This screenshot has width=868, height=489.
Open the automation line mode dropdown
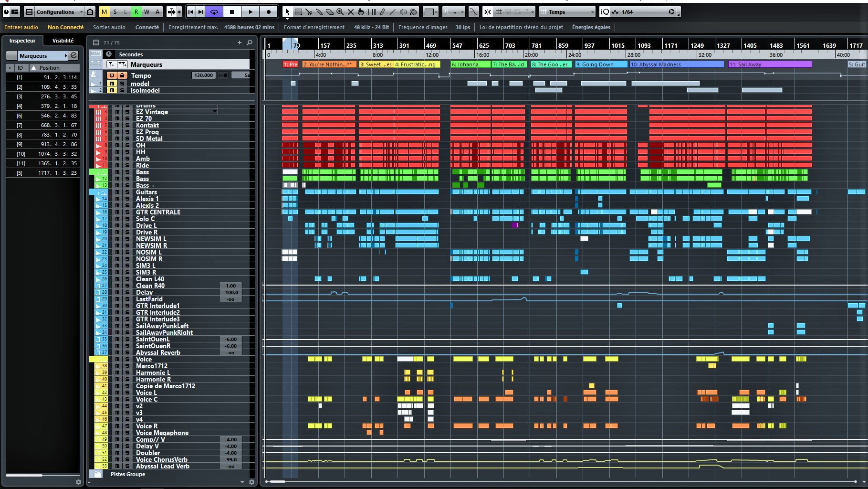click(x=454, y=12)
